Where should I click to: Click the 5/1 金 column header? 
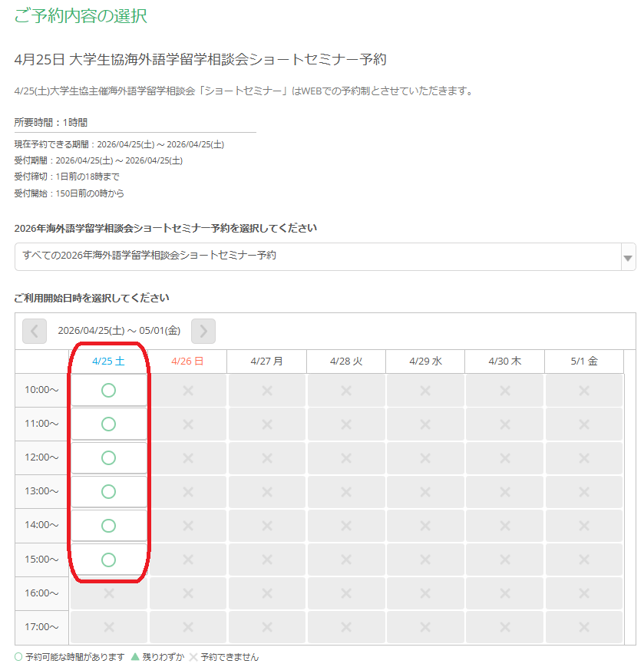[584, 361]
